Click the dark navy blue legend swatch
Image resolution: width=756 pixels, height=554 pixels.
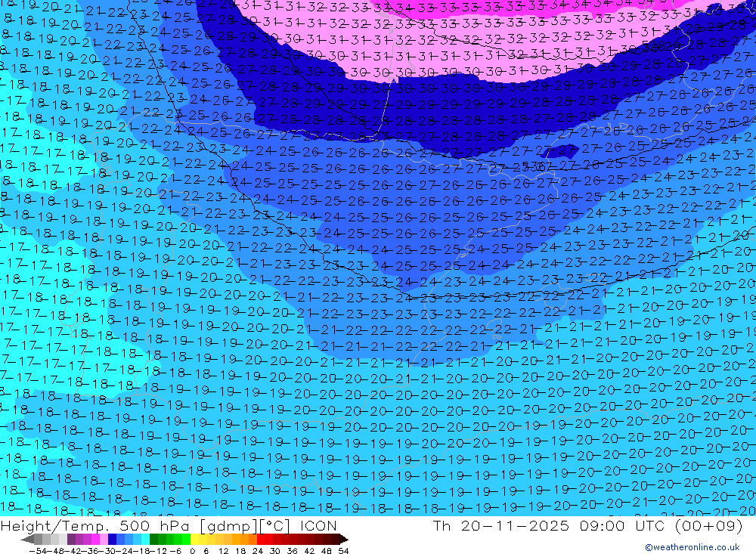tap(112, 539)
